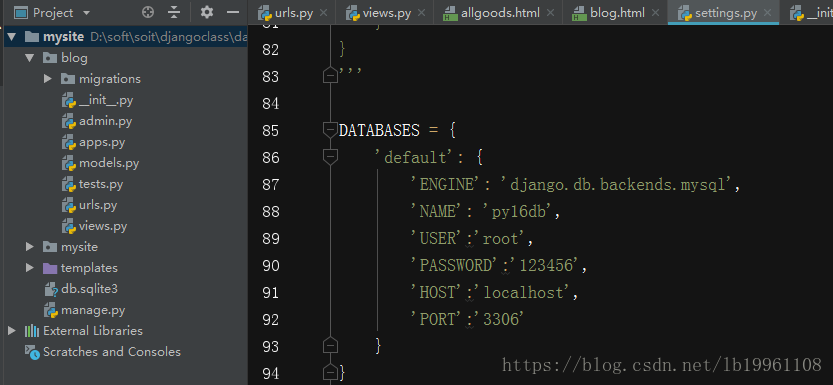Close the allgoods.html tab
The image size is (833, 385).
click(550, 13)
